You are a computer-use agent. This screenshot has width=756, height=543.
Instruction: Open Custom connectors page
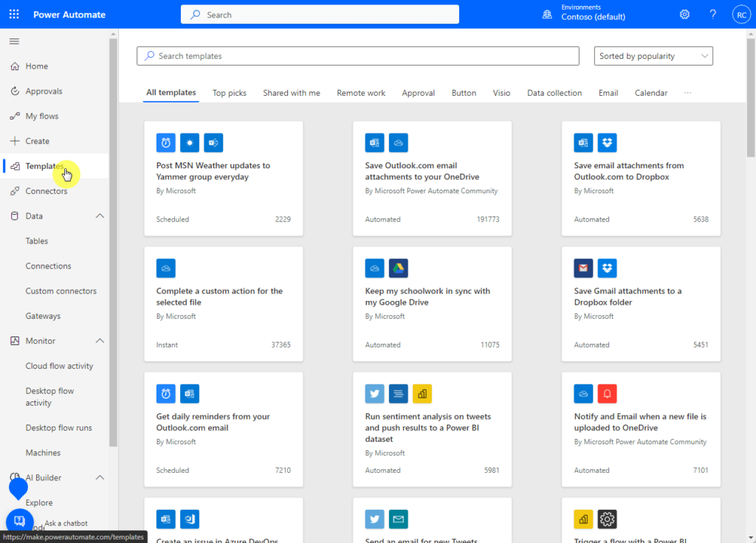[61, 291]
